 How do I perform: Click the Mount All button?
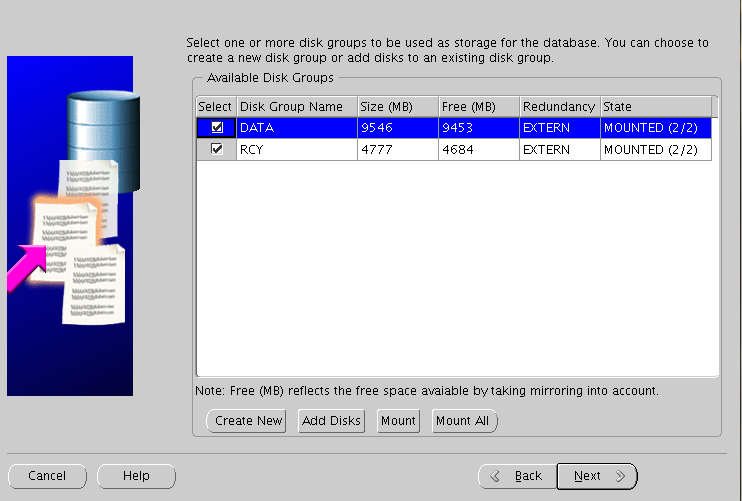coord(464,421)
